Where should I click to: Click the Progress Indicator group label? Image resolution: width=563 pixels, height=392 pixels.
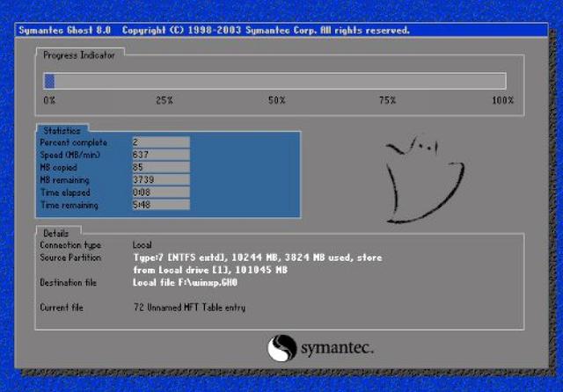click(x=79, y=54)
